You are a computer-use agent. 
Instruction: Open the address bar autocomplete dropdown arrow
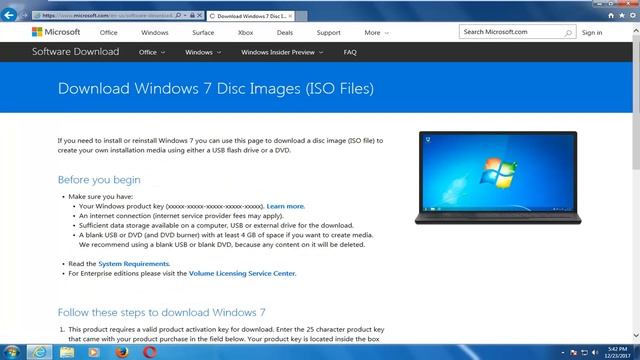185,16
